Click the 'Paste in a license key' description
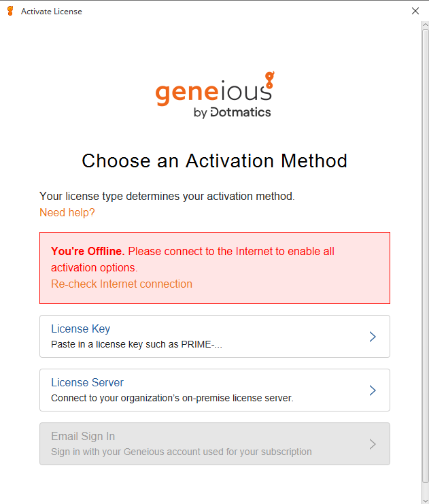 pos(137,344)
